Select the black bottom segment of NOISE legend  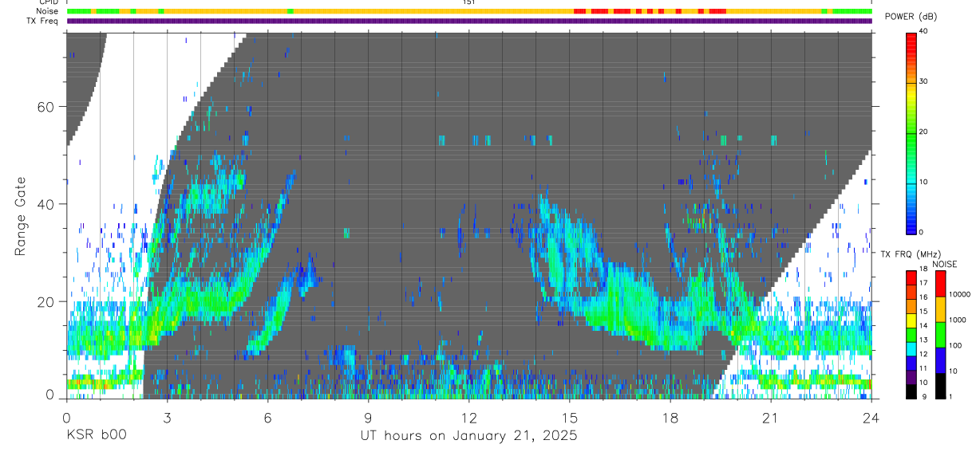pyautogui.click(x=941, y=386)
